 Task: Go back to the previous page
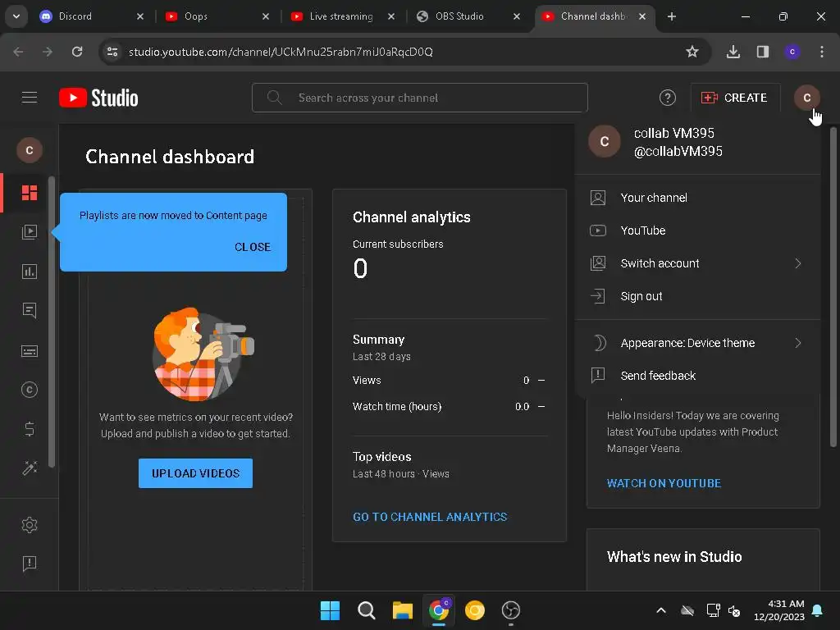(18, 52)
